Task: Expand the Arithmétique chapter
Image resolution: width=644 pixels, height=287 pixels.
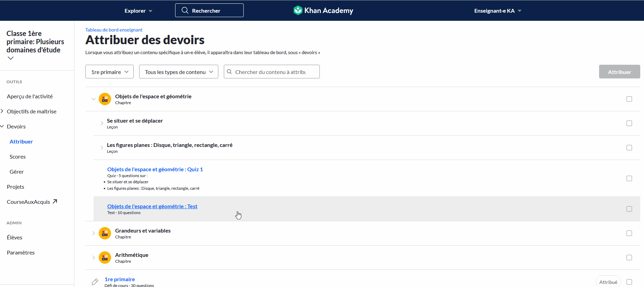Action: [93, 258]
